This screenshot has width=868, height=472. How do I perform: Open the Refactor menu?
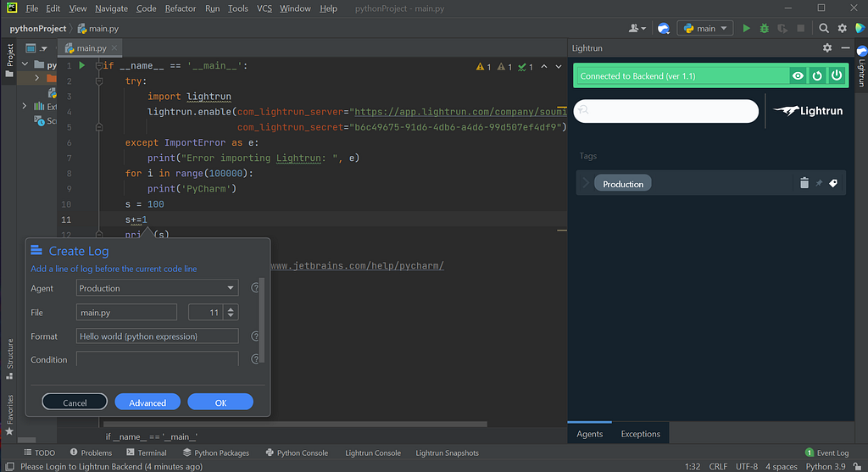click(181, 8)
